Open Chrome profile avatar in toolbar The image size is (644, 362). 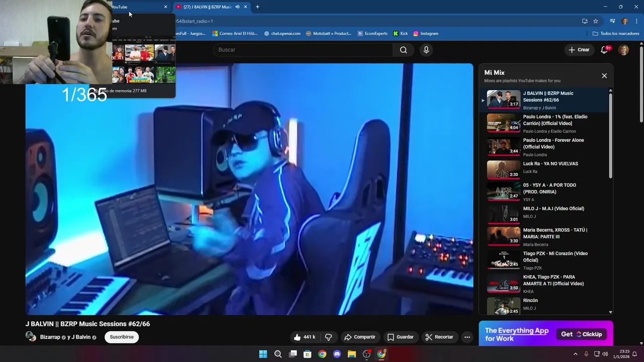624,21
